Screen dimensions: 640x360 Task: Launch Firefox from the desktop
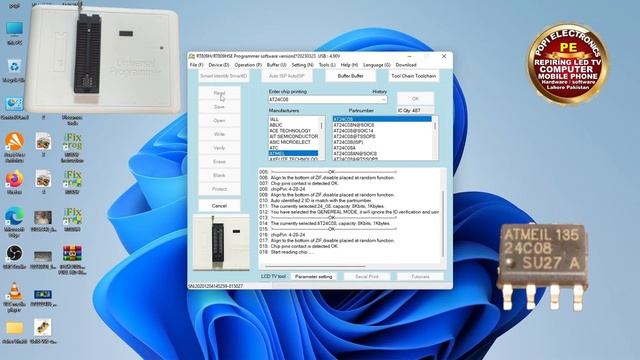(14, 179)
